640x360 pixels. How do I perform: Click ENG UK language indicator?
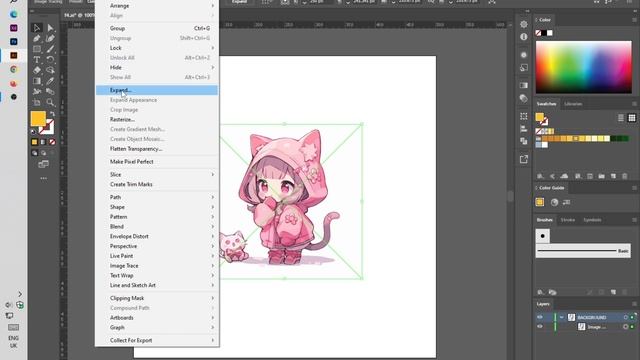click(13, 342)
